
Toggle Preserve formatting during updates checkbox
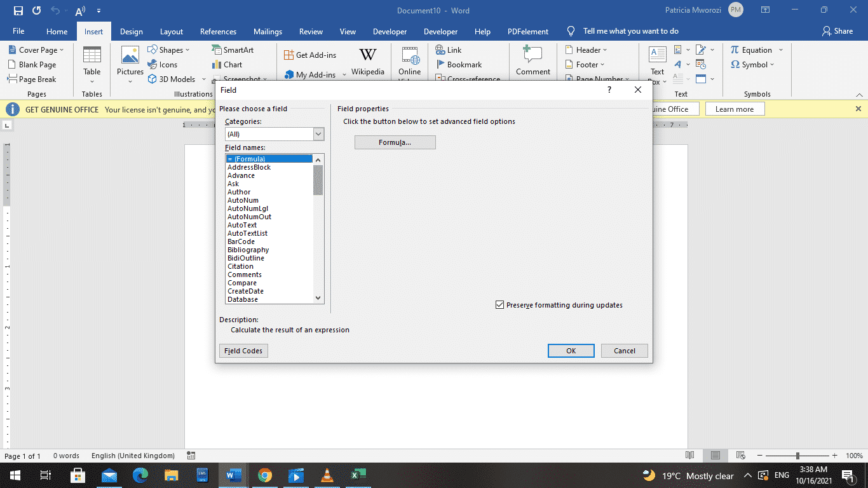[499, 305]
